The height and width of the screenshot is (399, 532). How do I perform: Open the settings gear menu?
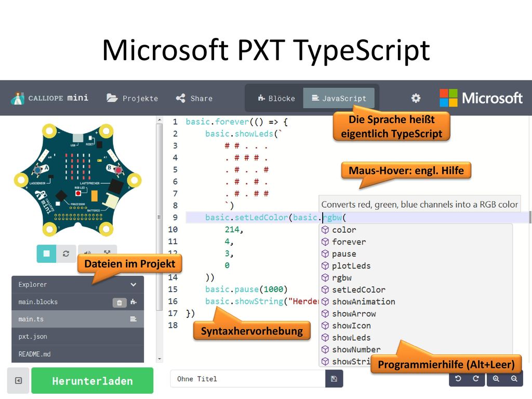pos(416,98)
